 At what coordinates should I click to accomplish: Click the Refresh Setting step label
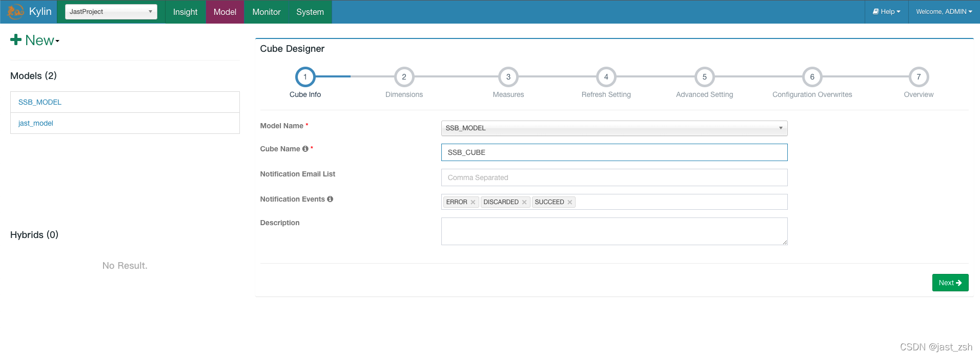[x=606, y=94]
